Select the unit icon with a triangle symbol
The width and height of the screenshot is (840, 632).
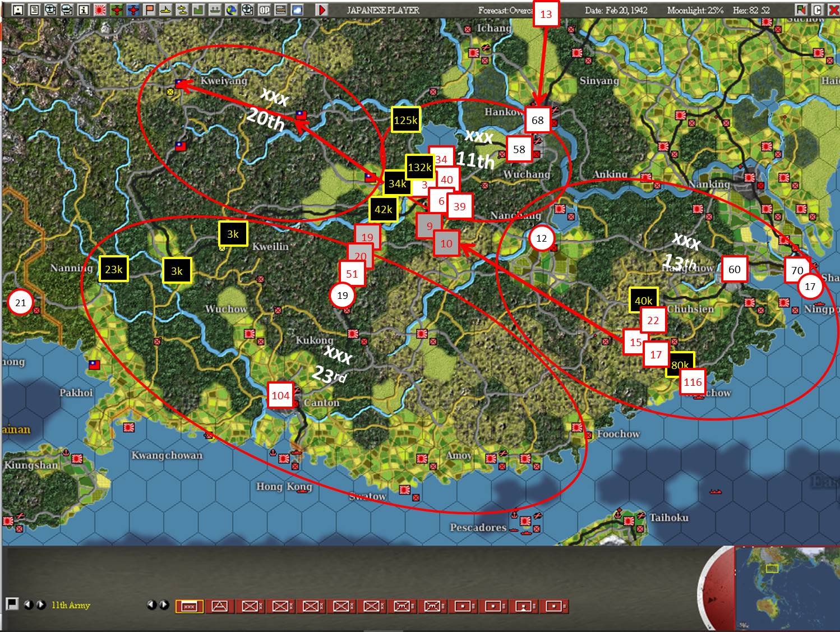pyautogui.click(x=220, y=606)
